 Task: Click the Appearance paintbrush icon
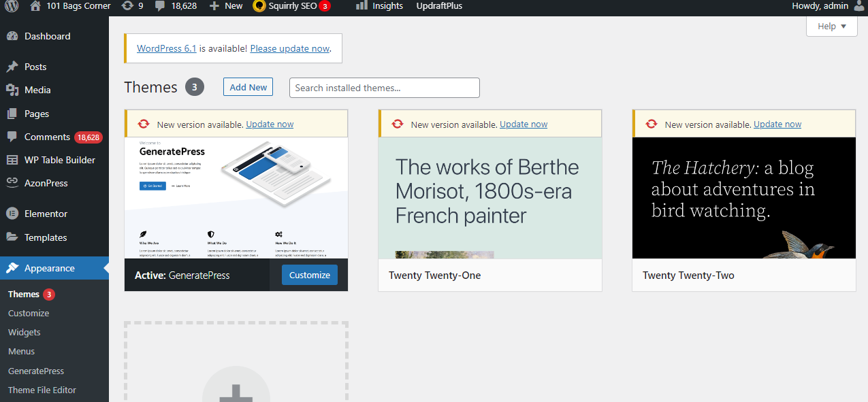[12, 268]
